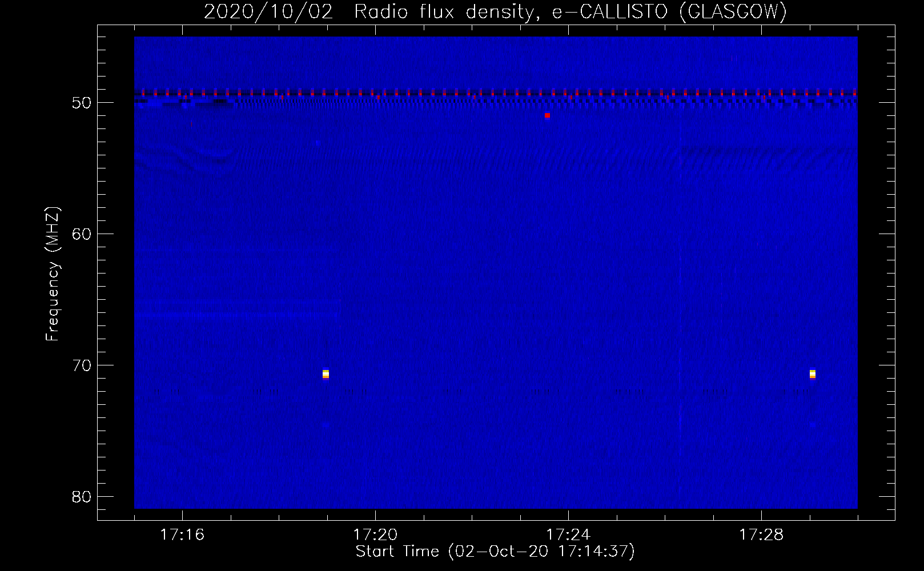
Task: Click the red spot near 51 MHz
Action: coord(547,115)
